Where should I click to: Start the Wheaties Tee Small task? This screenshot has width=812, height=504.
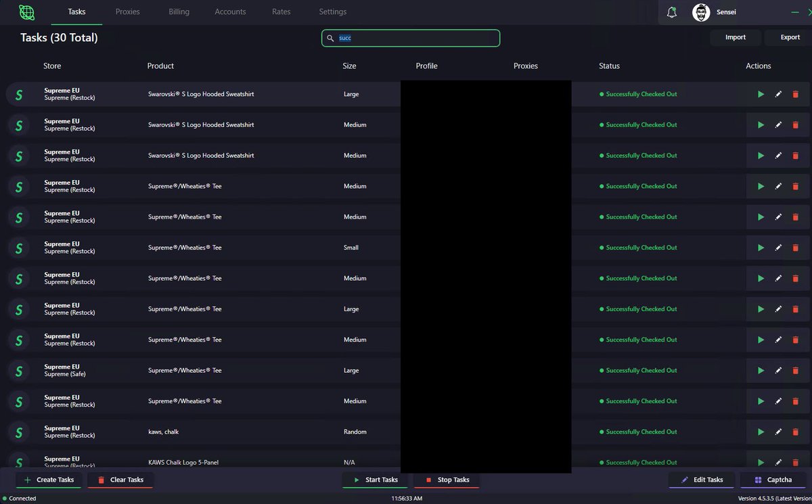click(x=761, y=248)
